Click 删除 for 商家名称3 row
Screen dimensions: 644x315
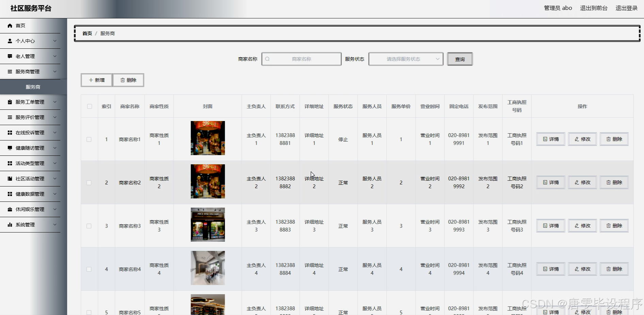pos(614,226)
